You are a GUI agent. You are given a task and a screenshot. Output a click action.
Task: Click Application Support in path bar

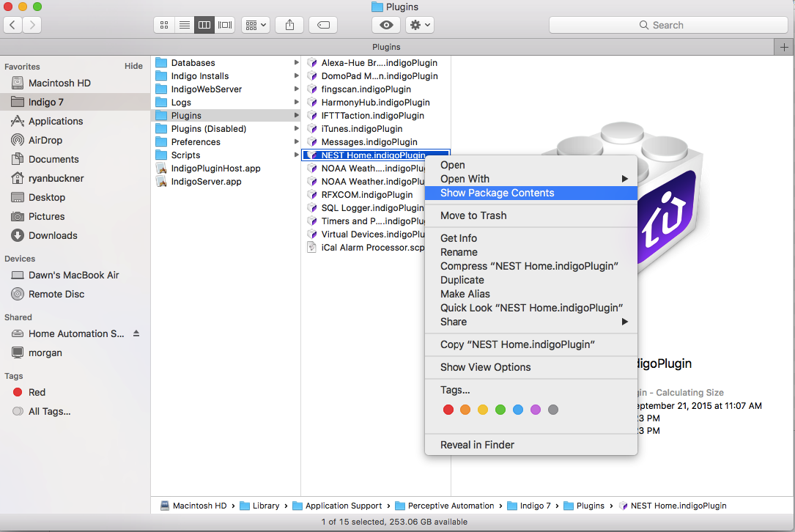(x=337, y=506)
